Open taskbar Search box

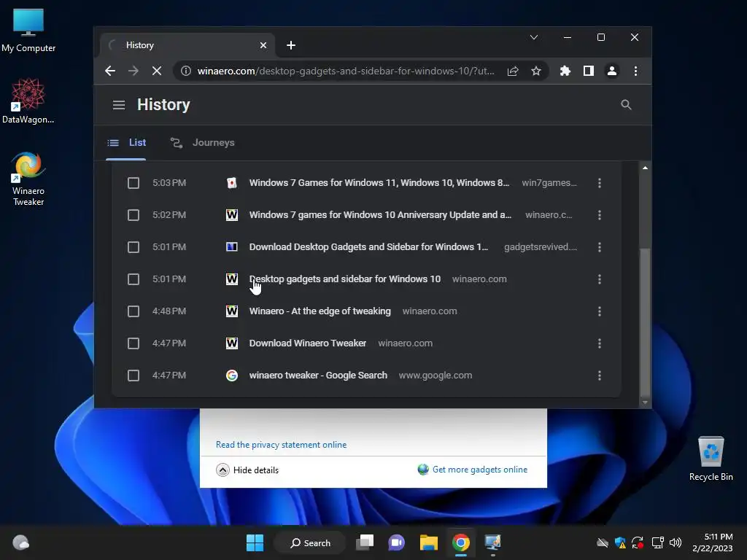(310, 542)
